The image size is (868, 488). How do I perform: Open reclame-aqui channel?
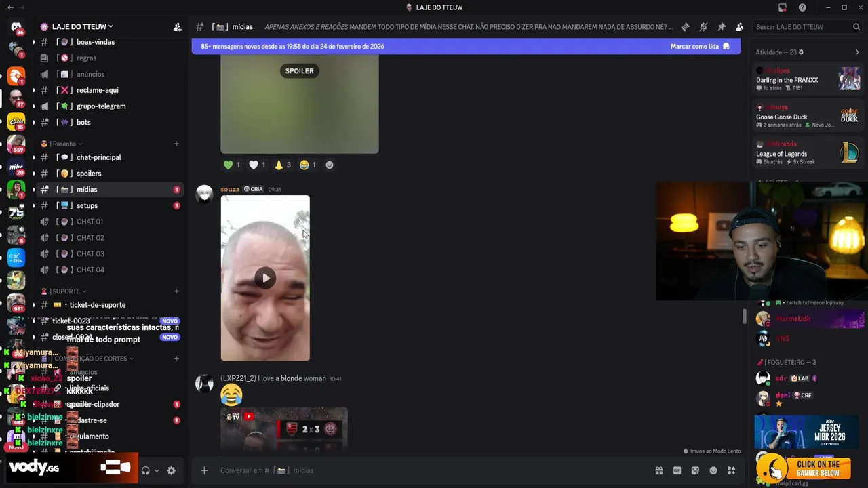pyautogui.click(x=108, y=90)
